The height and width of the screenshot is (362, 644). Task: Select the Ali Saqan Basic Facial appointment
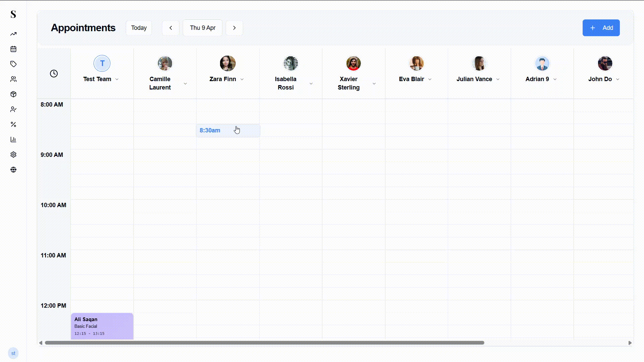tap(102, 326)
